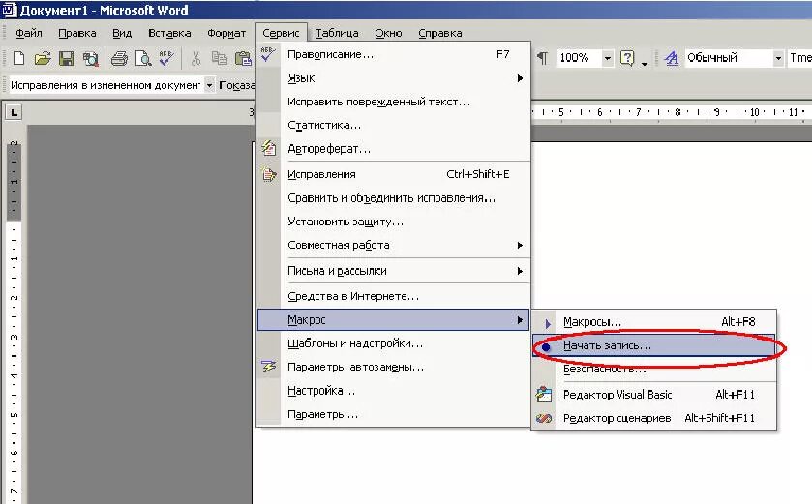The width and height of the screenshot is (812, 504).
Task: Open the Вставка menu
Action: (169, 33)
